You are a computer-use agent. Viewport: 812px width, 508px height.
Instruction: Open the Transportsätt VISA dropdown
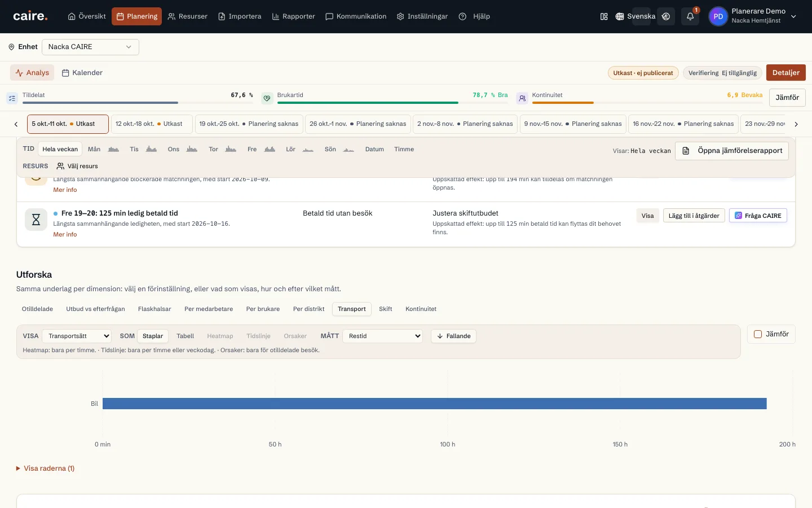[77, 336]
